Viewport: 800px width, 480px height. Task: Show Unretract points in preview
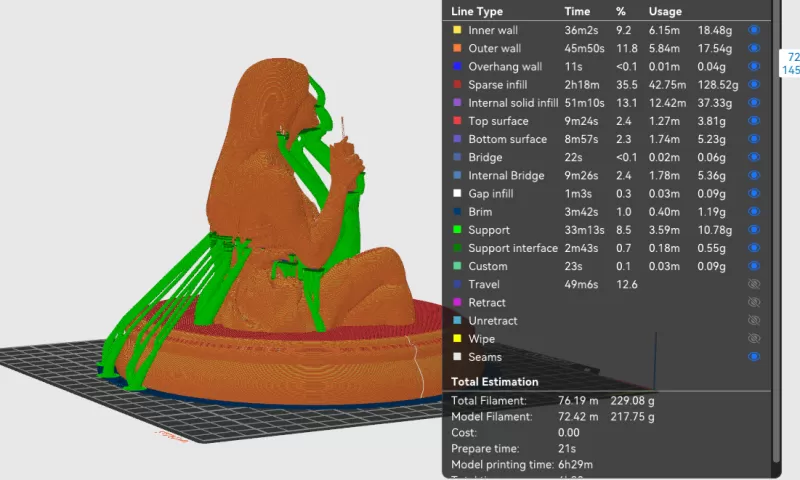click(754, 320)
